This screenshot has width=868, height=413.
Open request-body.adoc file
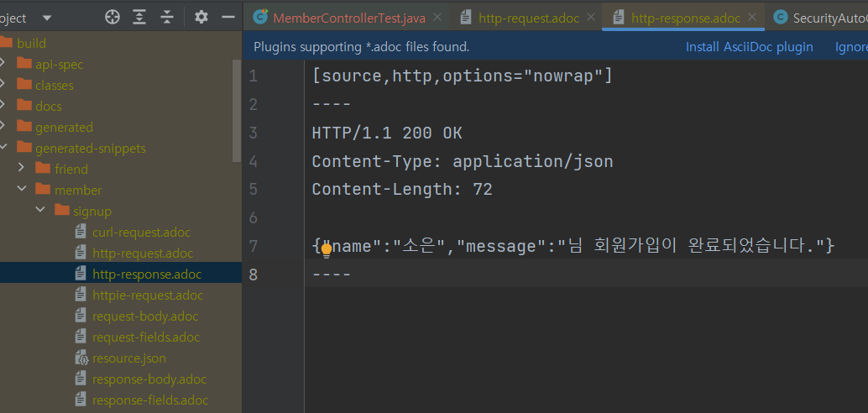coord(145,316)
